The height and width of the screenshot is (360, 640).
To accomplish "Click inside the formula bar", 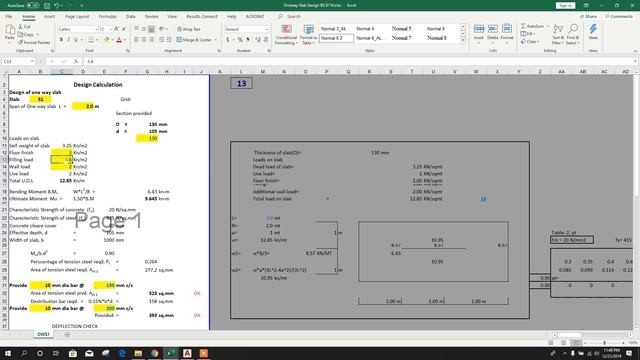I will pyautogui.click(x=359, y=61).
